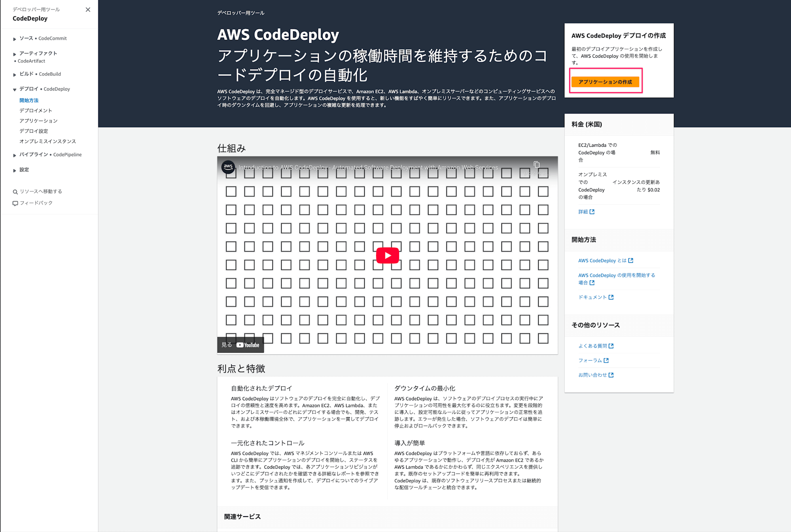Expand the ビルド CodeBuild section
The image size is (791, 532).
coord(15,75)
